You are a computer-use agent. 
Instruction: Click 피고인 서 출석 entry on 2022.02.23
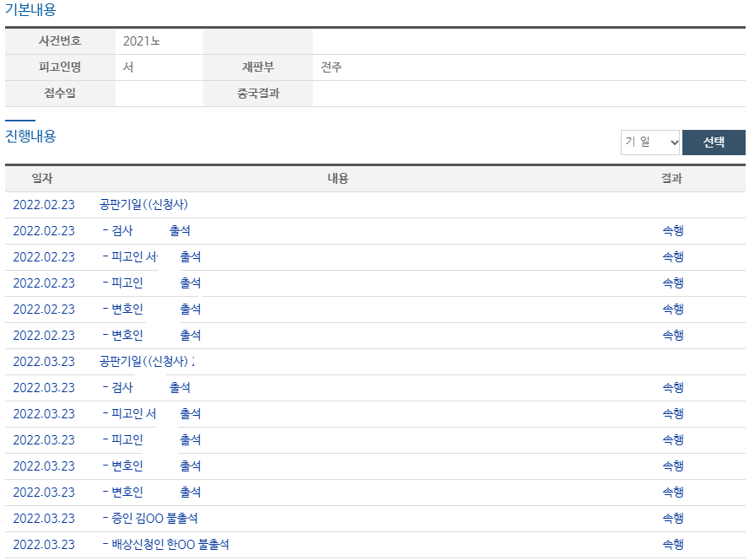tap(152, 257)
